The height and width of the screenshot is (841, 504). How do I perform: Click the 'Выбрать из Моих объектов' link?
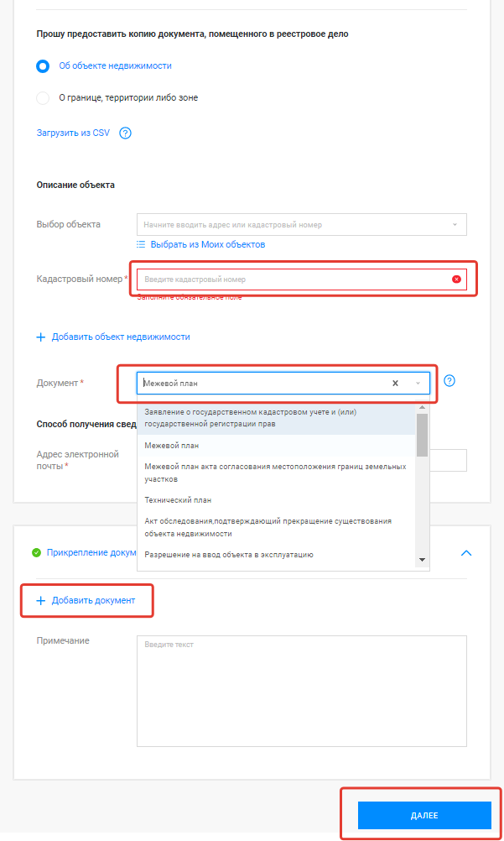(207, 244)
